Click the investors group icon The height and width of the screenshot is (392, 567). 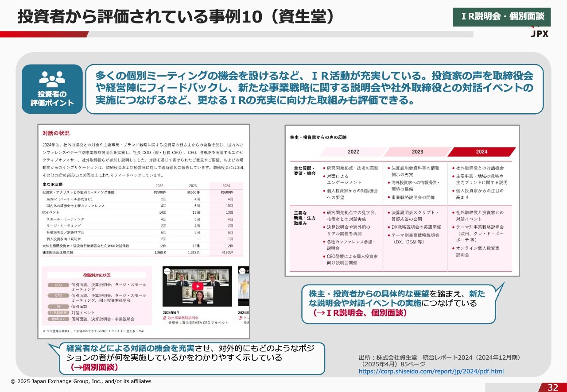[52, 79]
